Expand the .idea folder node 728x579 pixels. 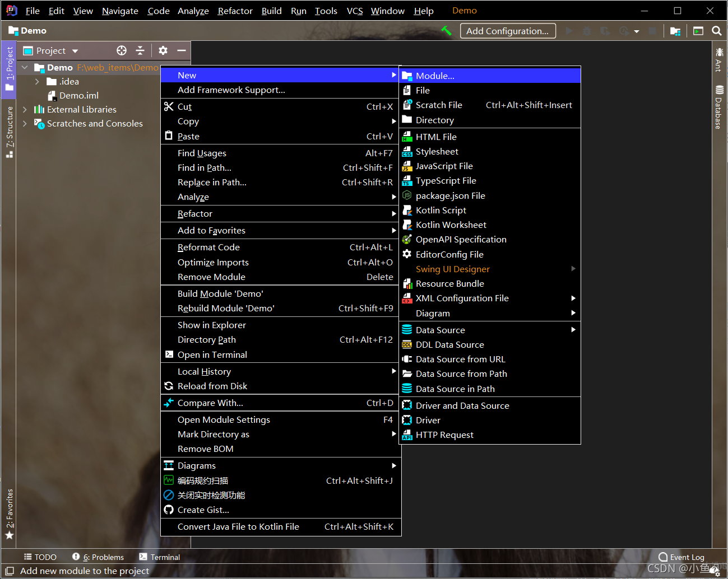pyautogui.click(x=37, y=81)
